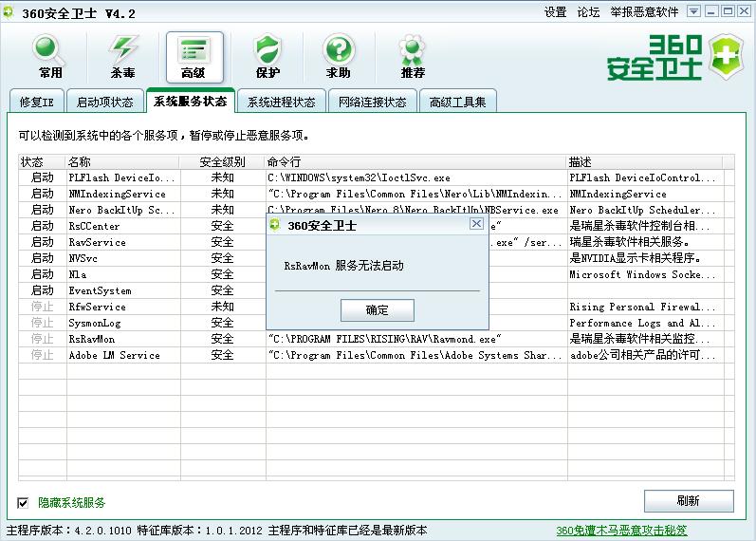Open the 论坛 (Forum) link
The width and height of the screenshot is (756, 541).
click(588, 12)
